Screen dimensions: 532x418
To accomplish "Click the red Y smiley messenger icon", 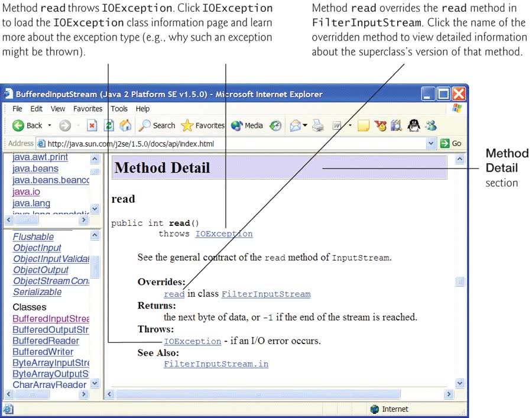I will (x=380, y=126).
